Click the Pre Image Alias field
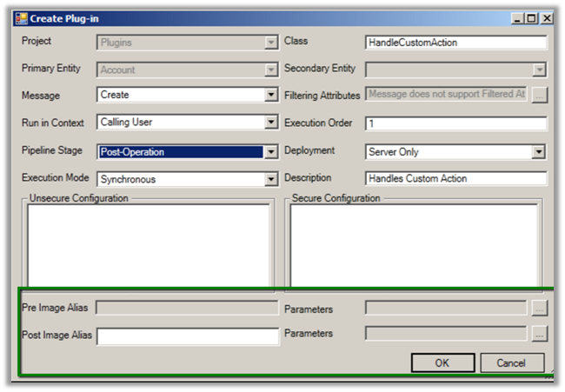 (x=187, y=308)
